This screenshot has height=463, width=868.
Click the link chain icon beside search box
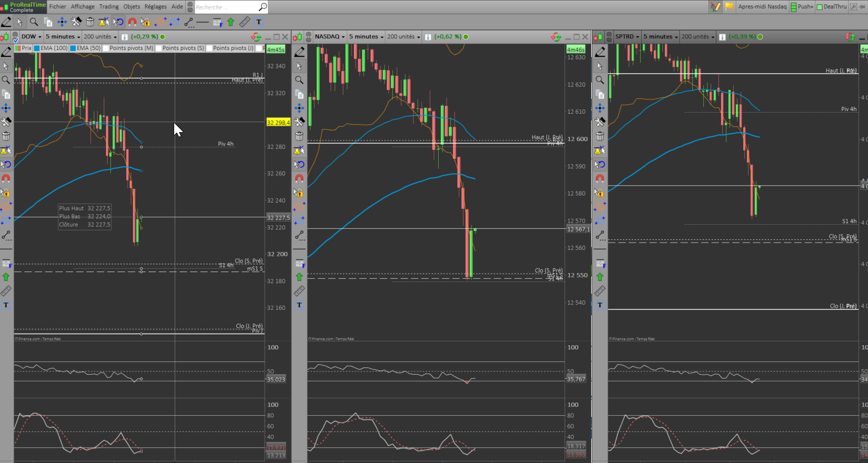[190, 7]
